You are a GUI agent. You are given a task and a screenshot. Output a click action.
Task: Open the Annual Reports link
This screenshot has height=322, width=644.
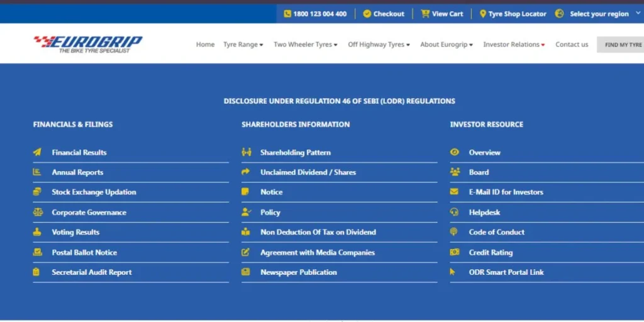click(x=77, y=172)
